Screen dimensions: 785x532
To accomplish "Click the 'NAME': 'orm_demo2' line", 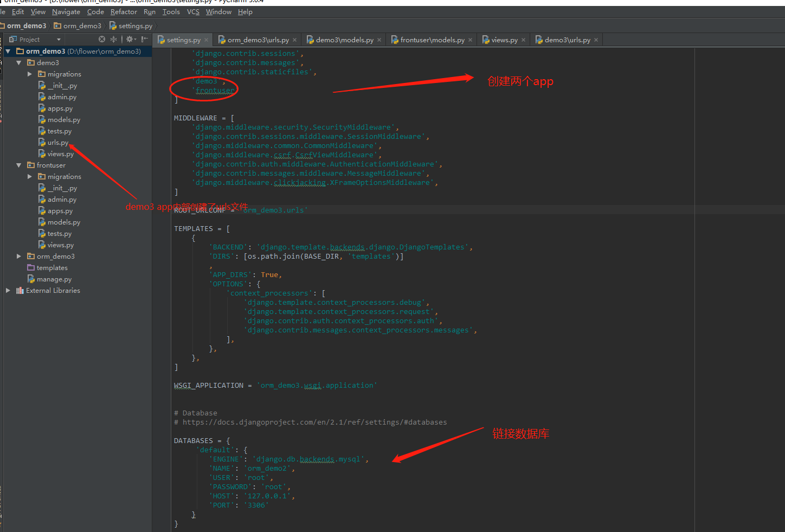I will [252, 469].
